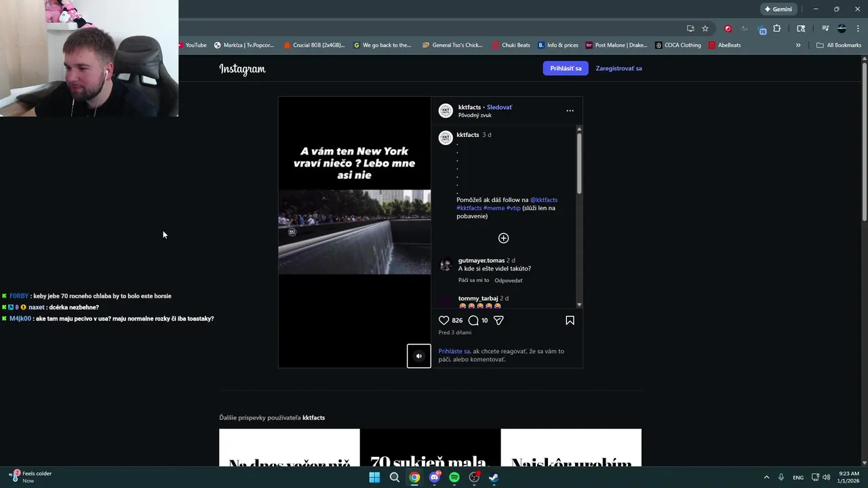This screenshot has height=488, width=868.
Task: Click the kktfacts avatar in the post header
Action: click(446, 110)
